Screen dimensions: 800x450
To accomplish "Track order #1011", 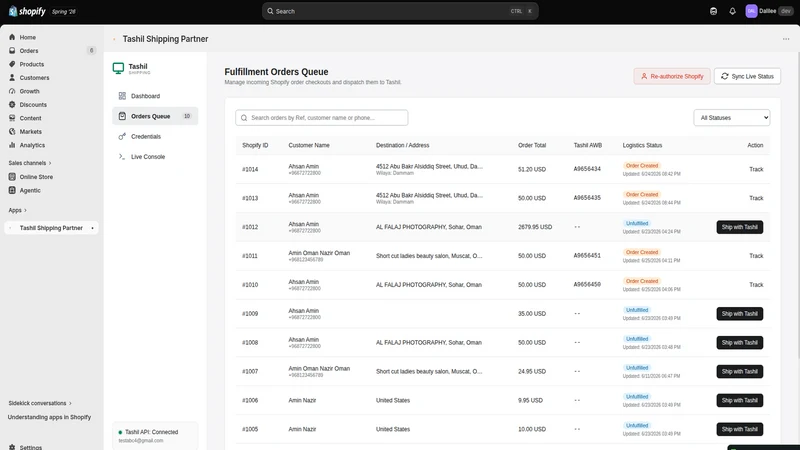I will pos(756,256).
